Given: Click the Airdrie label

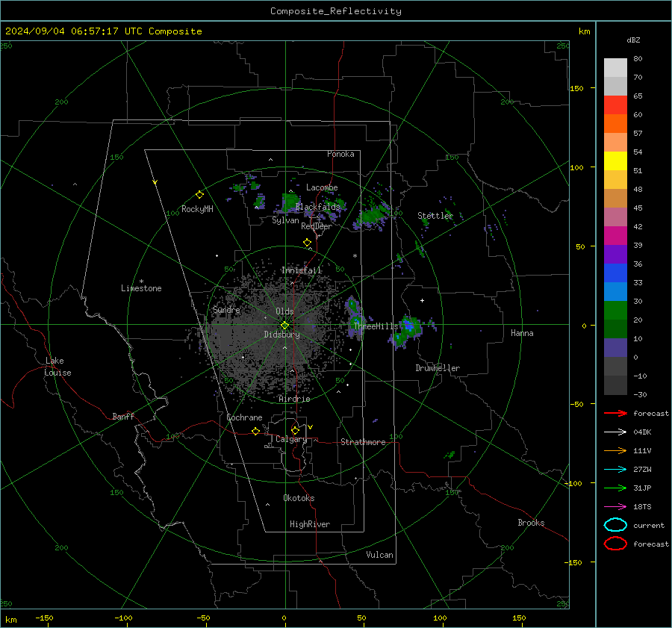Looking at the screenshot, I should coord(294,399).
